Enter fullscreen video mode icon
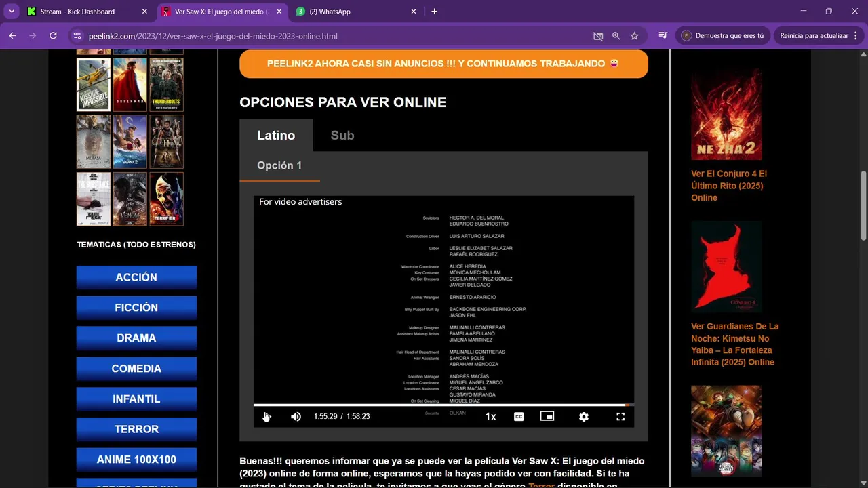Image resolution: width=868 pixels, height=488 pixels. point(620,417)
